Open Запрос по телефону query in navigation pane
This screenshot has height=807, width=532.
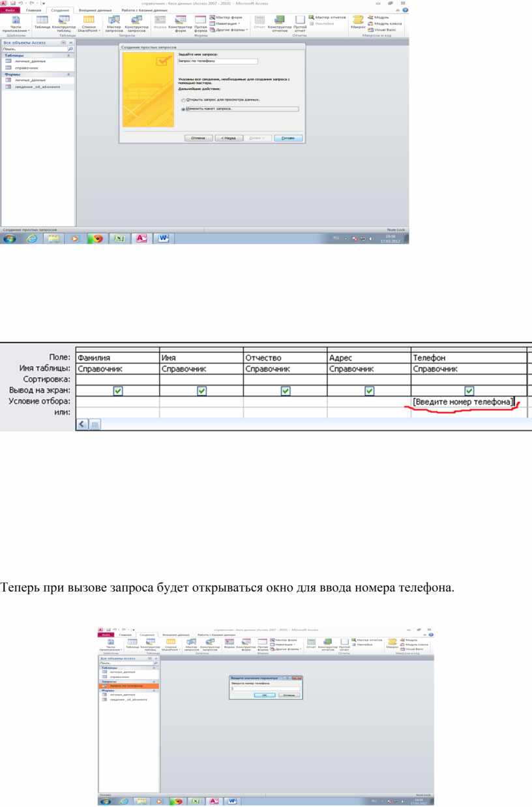126,686
